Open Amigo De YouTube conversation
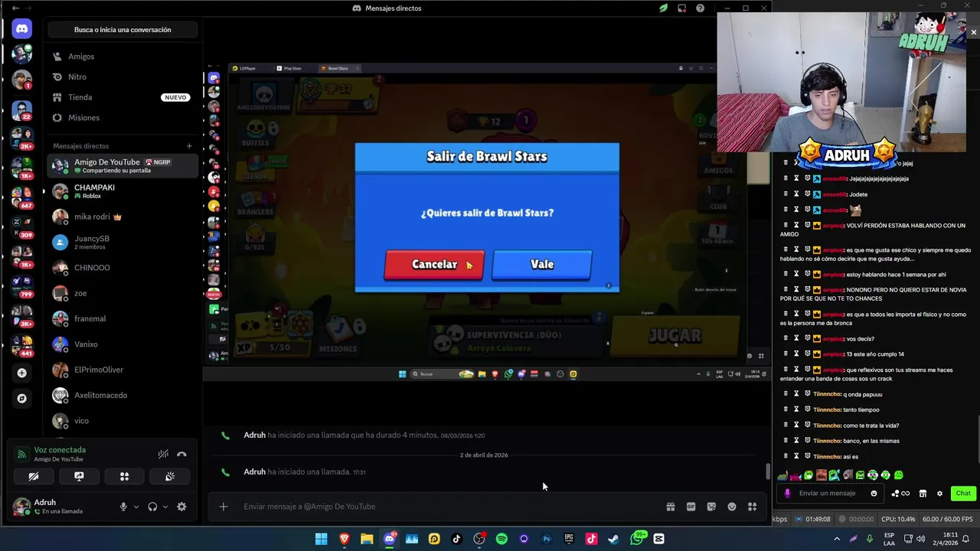 click(x=122, y=165)
